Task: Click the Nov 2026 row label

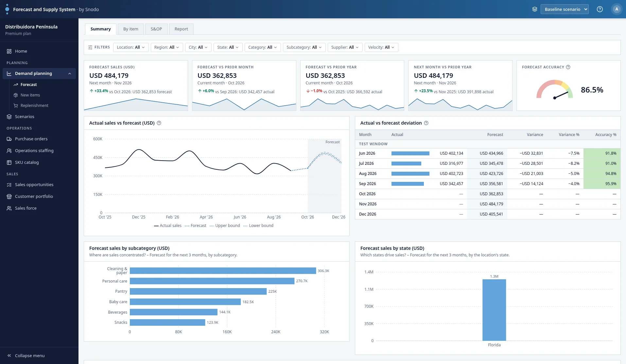Action: [x=368, y=204]
